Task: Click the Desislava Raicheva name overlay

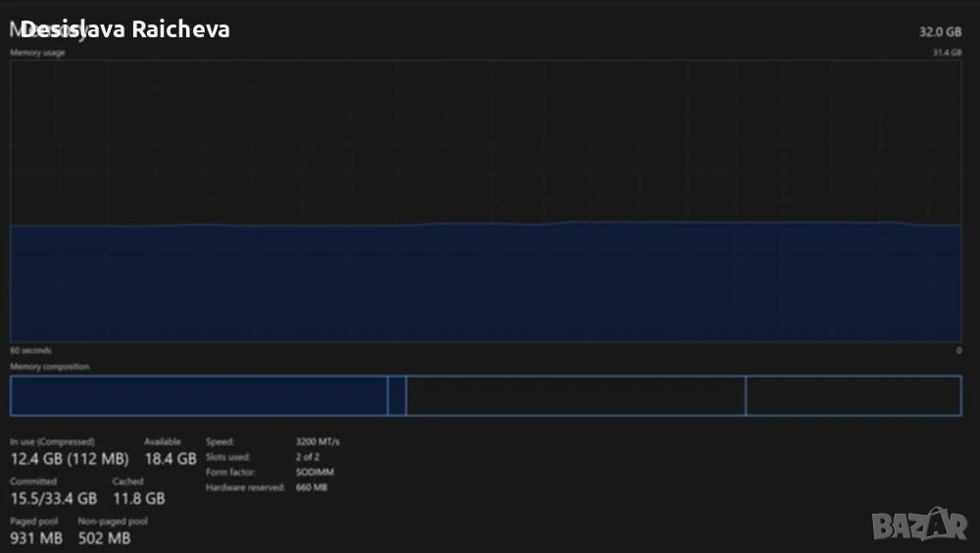Action: (x=125, y=29)
